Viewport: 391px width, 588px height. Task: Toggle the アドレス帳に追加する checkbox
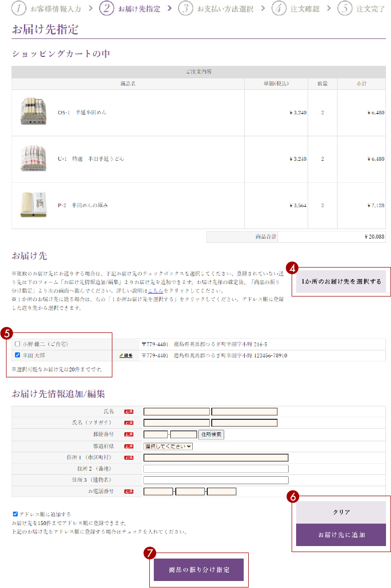click(x=15, y=514)
